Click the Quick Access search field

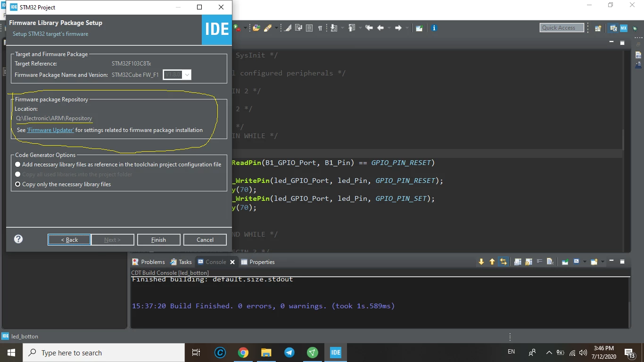click(x=562, y=28)
